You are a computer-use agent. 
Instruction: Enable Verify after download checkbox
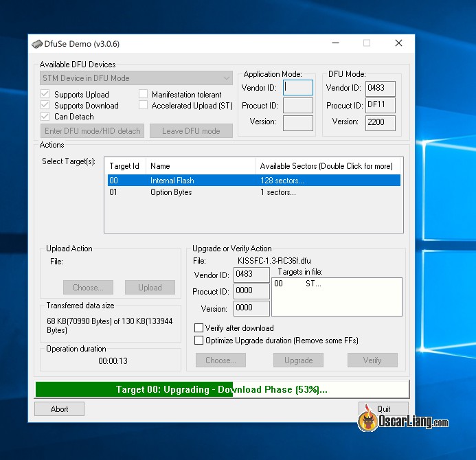tap(199, 328)
